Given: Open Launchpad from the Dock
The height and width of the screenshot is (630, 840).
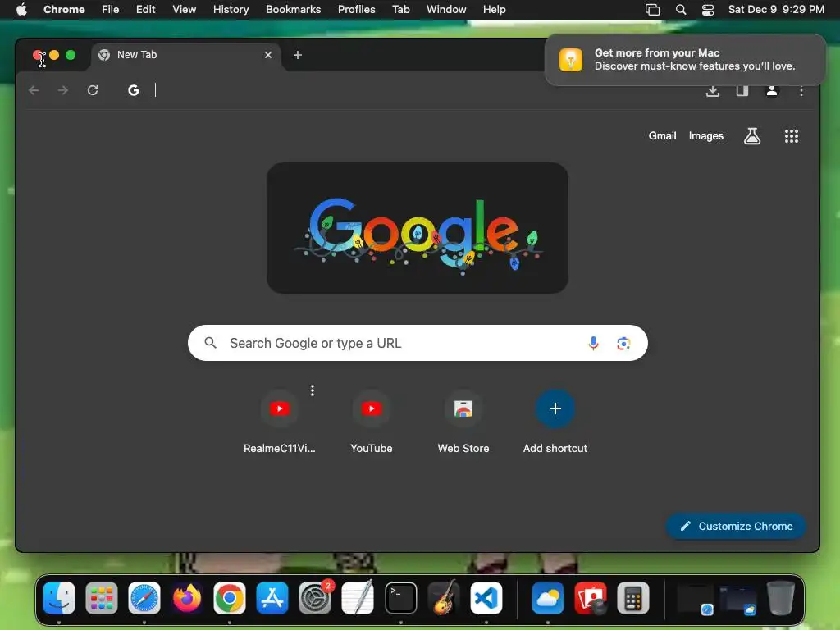Looking at the screenshot, I should (x=101, y=598).
